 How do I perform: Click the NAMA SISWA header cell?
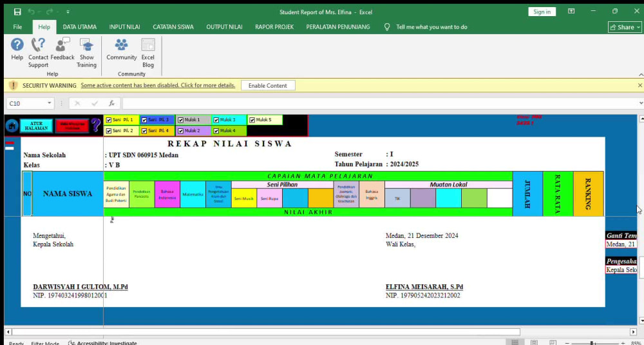tap(68, 193)
